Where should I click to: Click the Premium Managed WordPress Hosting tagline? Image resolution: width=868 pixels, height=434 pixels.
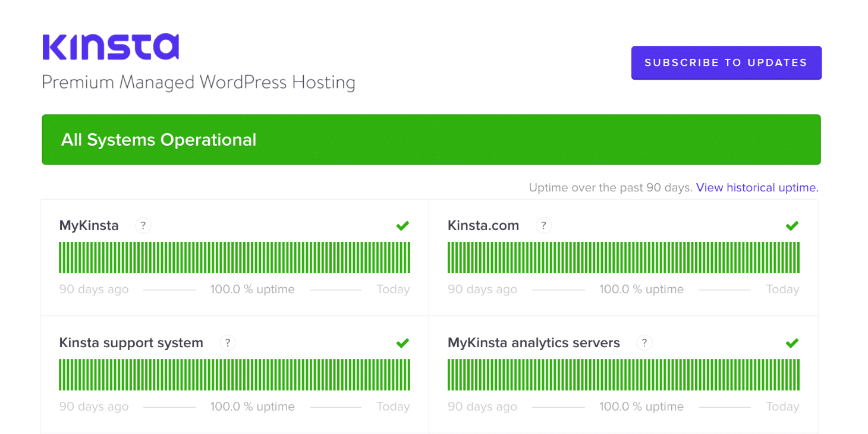(x=198, y=82)
